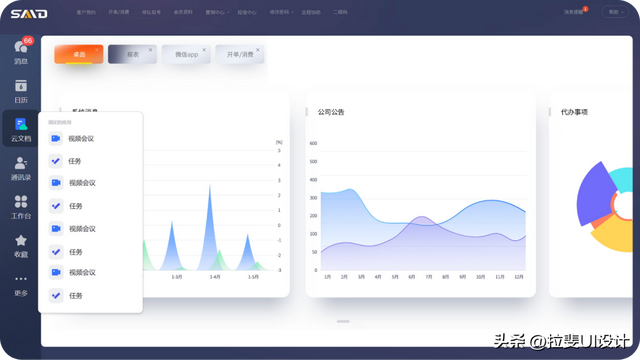This screenshot has height=360, width=640.
Task: Click the red badge on 消息提醒
Action: coord(585,9)
